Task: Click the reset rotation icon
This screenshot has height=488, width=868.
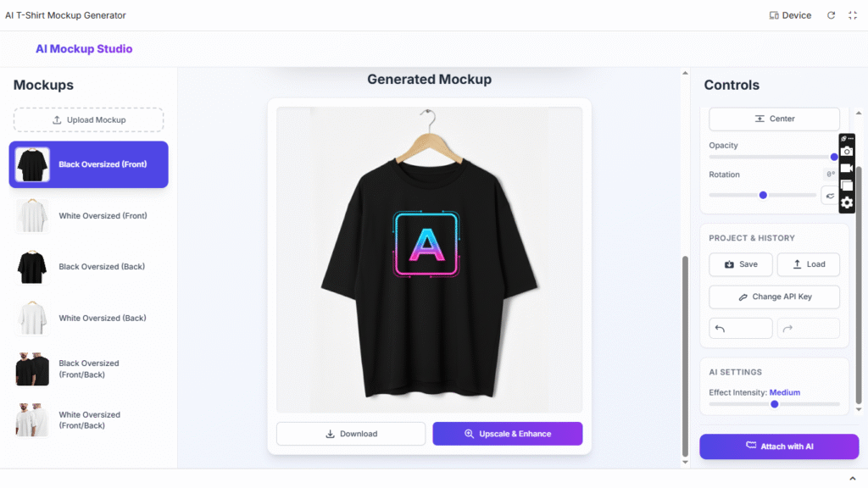Action: [x=830, y=196]
